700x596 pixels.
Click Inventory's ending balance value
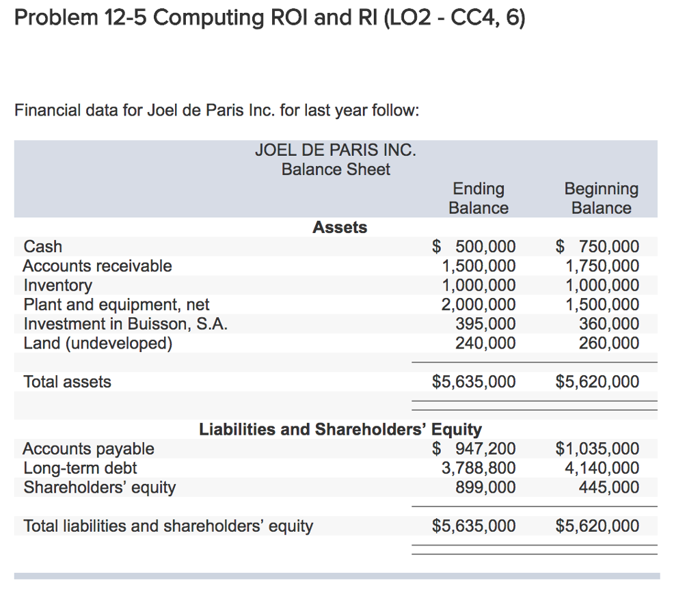coord(479,285)
